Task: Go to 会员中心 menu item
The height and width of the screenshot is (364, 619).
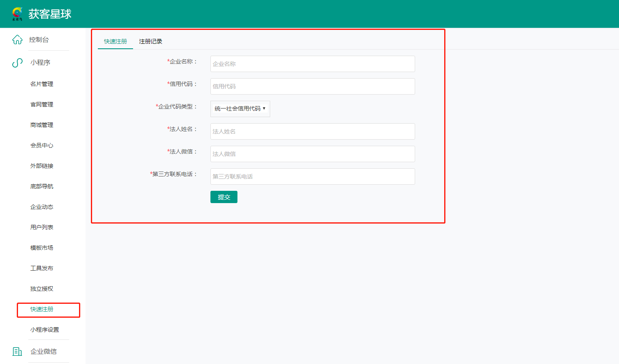Action: pyautogui.click(x=42, y=145)
